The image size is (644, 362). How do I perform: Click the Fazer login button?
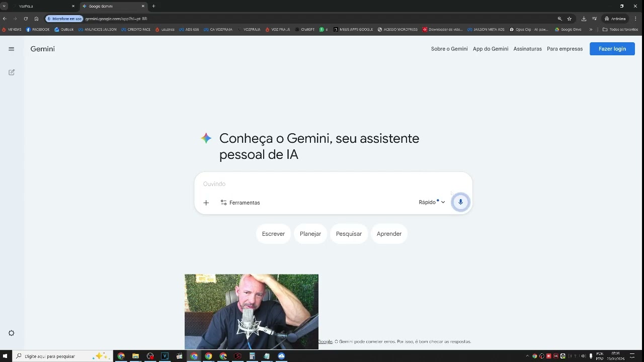tap(612, 49)
